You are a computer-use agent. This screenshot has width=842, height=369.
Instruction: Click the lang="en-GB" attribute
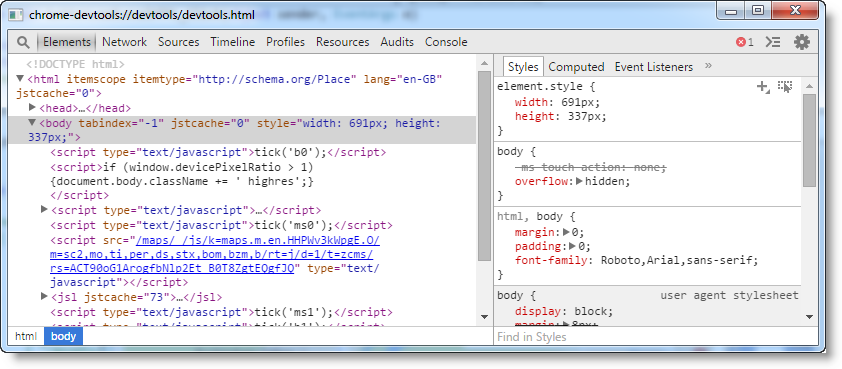[x=403, y=79]
